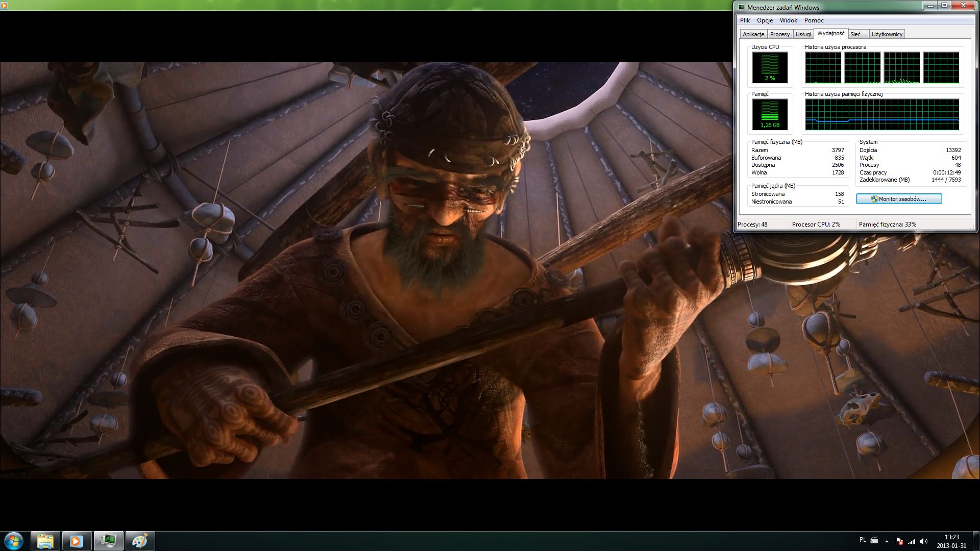Open Paint from the taskbar

pos(140,541)
